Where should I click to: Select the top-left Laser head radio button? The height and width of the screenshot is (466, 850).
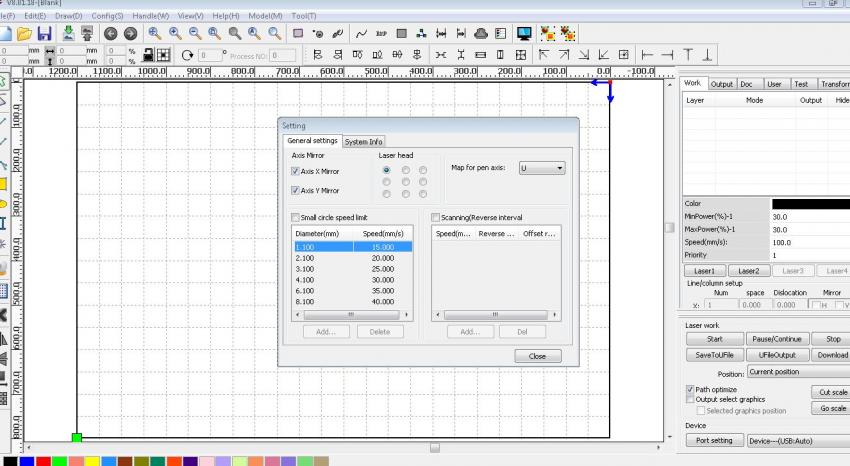click(x=387, y=170)
